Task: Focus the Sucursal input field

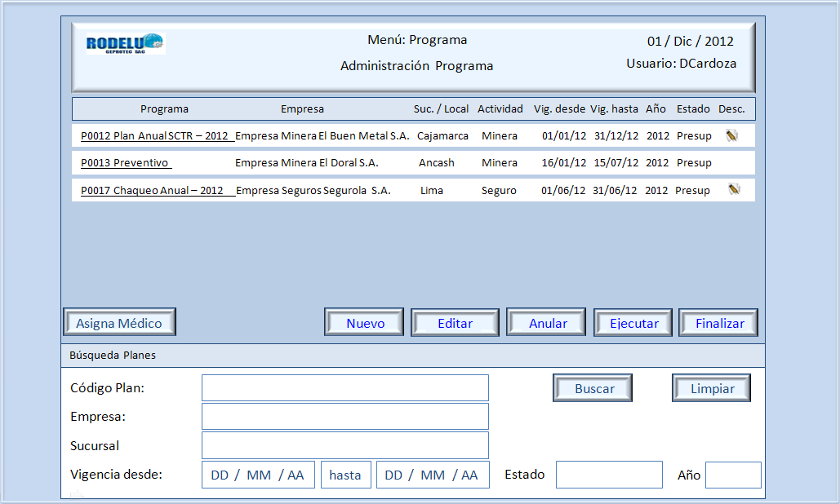Action: [345, 445]
